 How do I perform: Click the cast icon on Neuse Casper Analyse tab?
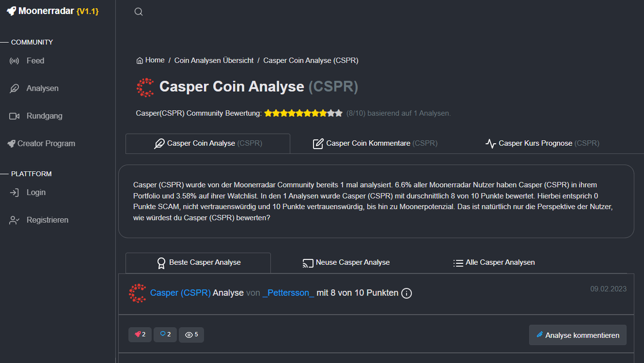click(308, 263)
